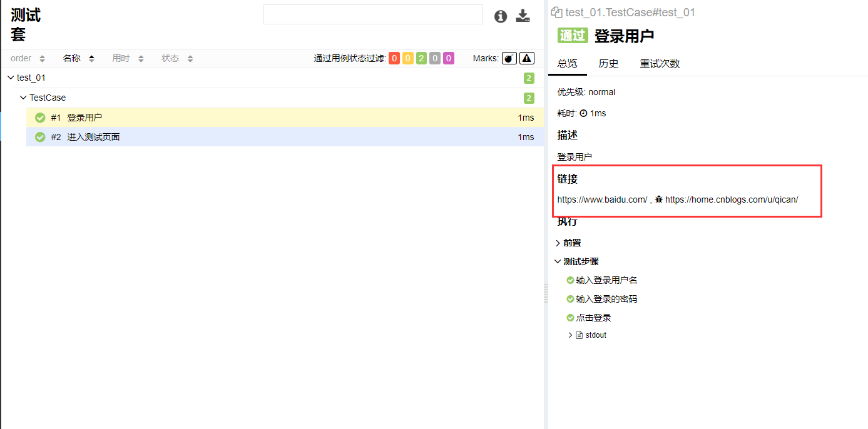
Task: Toggle the green passed status filter
Action: coord(421,59)
